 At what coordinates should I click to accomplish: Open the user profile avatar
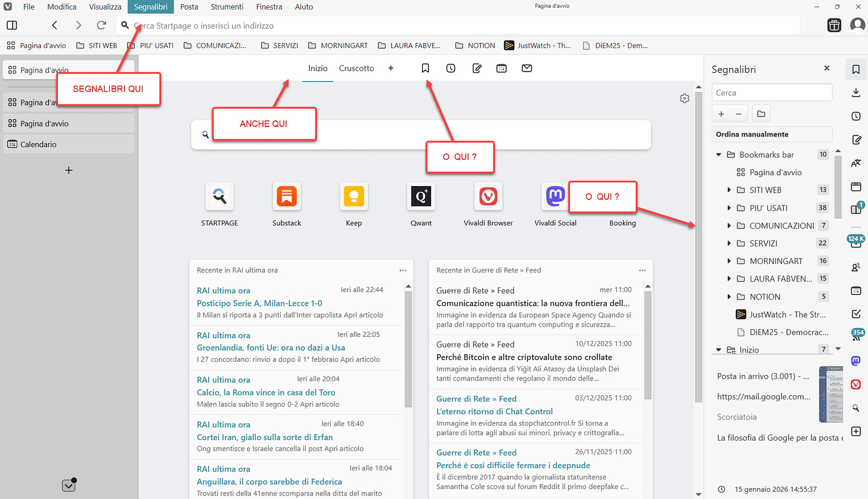(857, 25)
